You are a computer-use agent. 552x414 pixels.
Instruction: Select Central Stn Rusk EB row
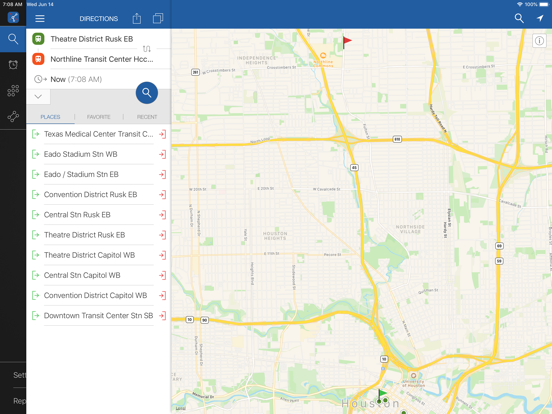pyautogui.click(x=99, y=215)
